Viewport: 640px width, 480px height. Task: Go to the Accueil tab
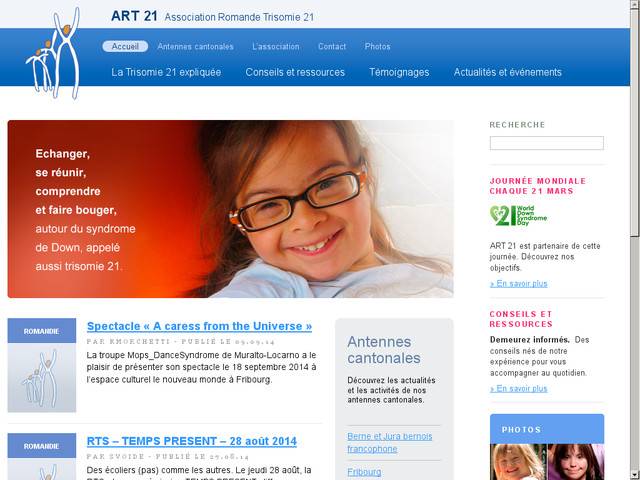click(125, 47)
